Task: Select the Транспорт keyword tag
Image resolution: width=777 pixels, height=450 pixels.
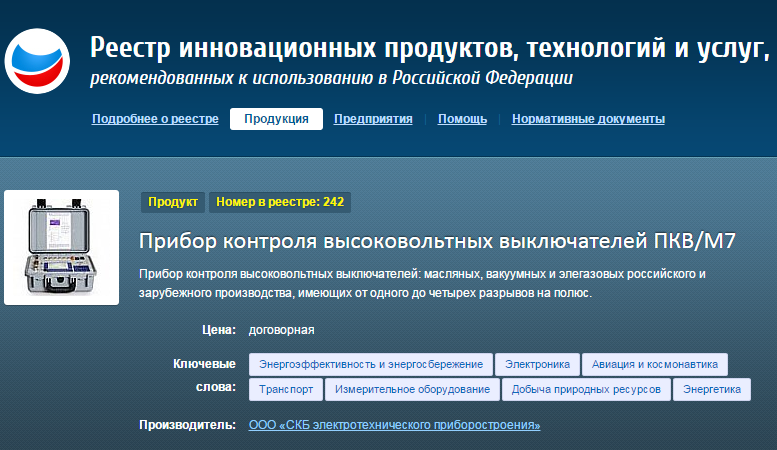Action: point(286,390)
